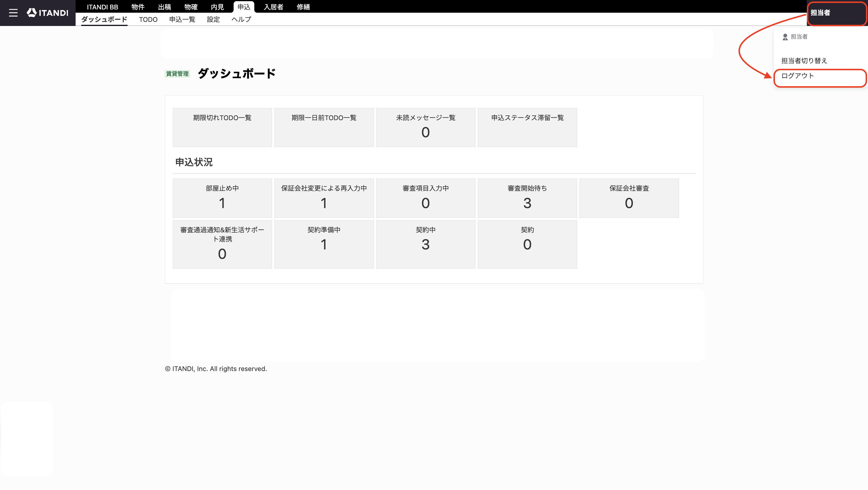Click the 担当者 name in dropdown header
The image size is (868, 490).
[x=799, y=37]
